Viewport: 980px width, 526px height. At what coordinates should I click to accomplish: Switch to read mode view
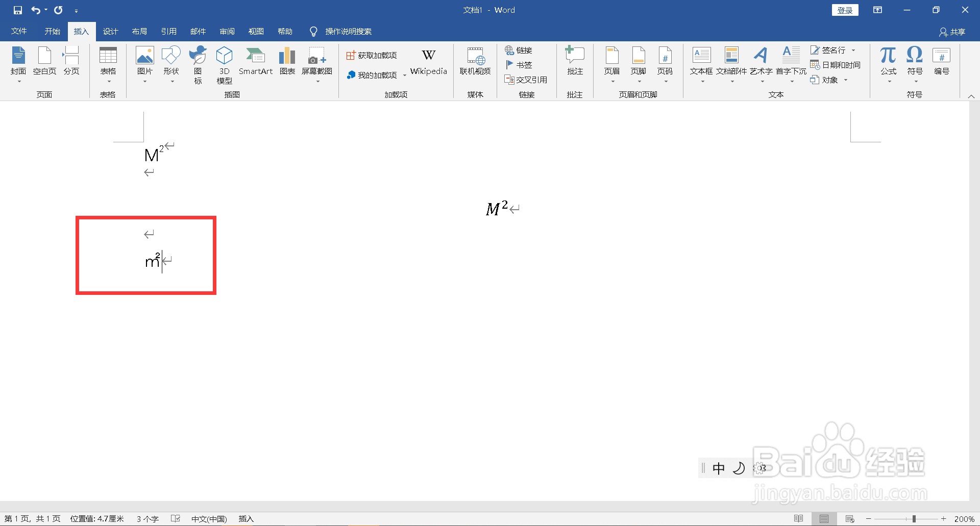click(x=799, y=519)
